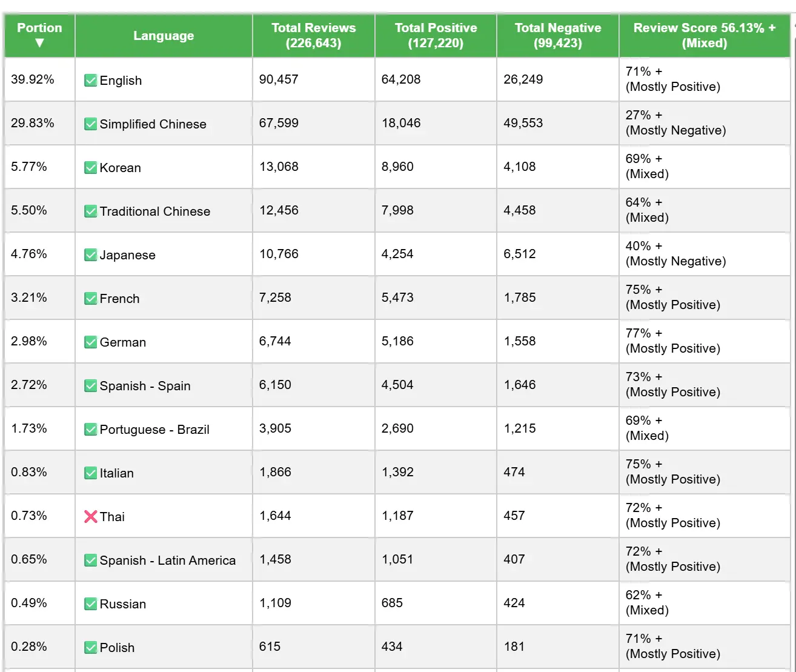The image size is (796, 672).
Task: Select the Polish language name
Action: [117, 648]
